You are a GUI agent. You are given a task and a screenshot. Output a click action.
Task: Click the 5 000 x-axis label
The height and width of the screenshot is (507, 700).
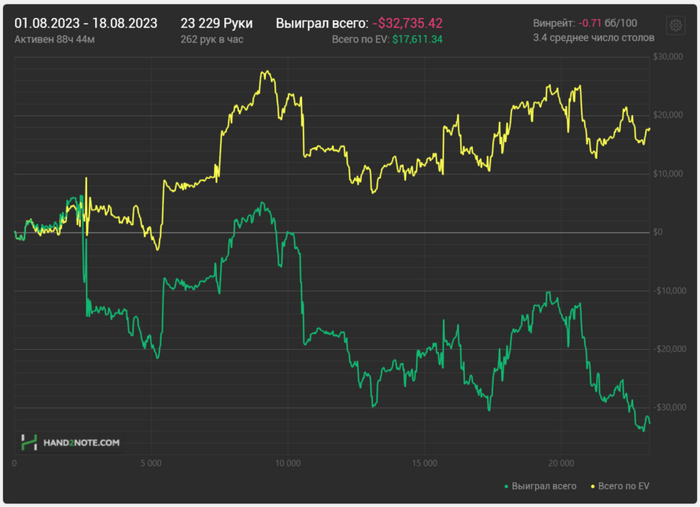click(151, 464)
